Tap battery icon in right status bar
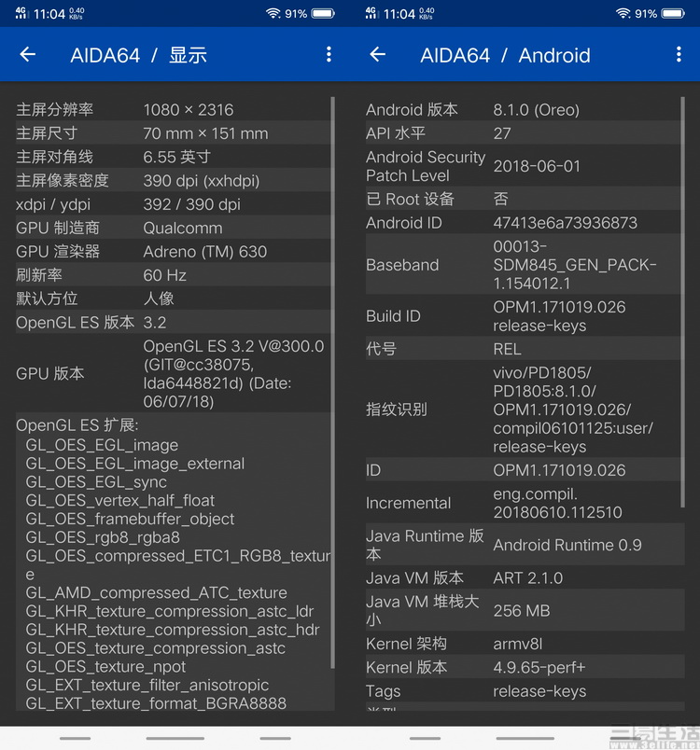 click(673, 14)
